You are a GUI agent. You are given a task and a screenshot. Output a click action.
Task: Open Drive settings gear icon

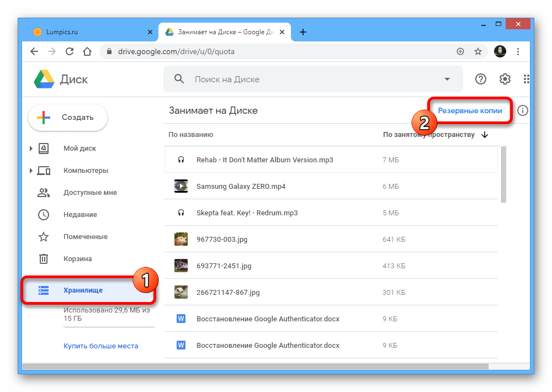pyautogui.click(x=505, y=79)
